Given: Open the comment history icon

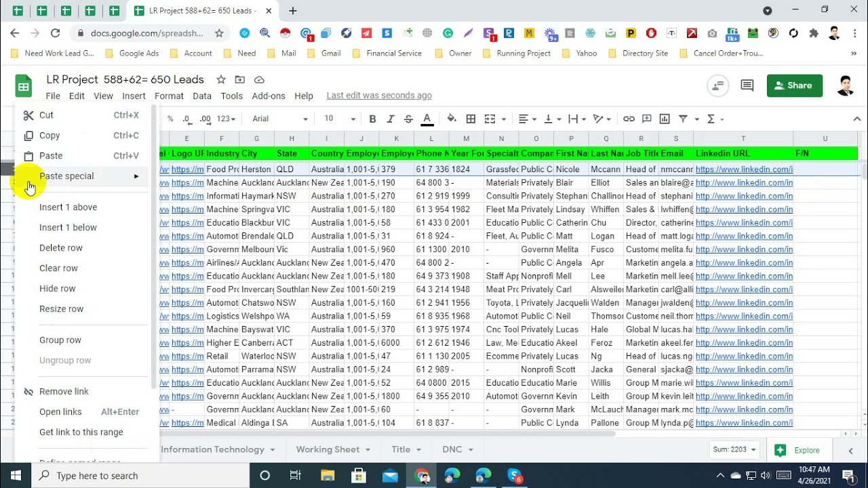Looking at the screenshot, I should 747,85.
